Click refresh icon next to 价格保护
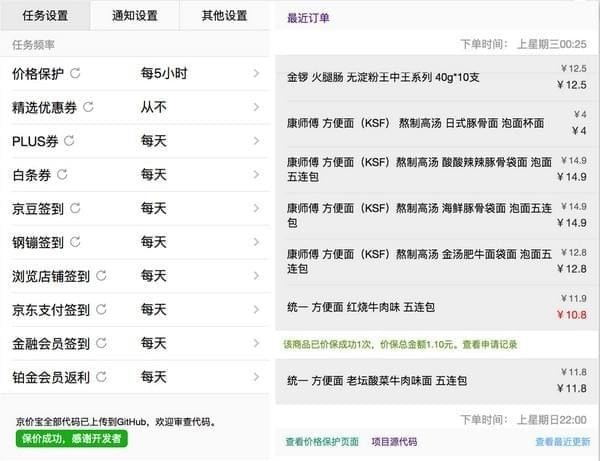This screenshot has height=461, width=600. tap(76, 74)
